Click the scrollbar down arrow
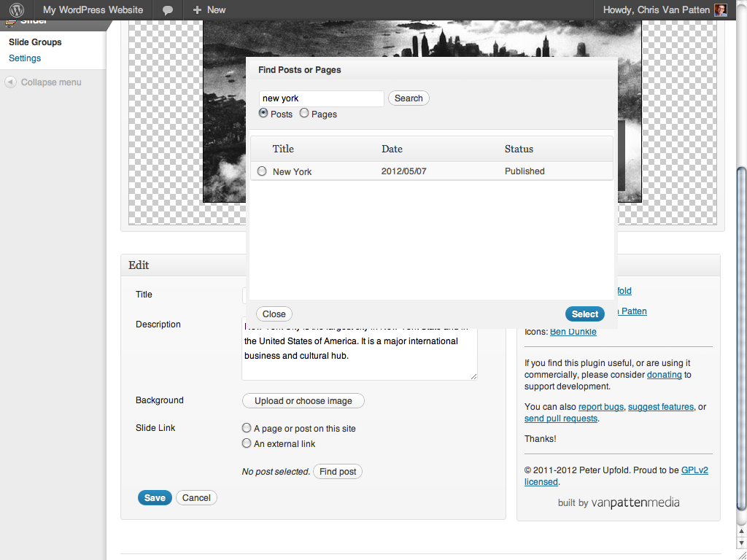This screenshot has height=560, width=747. pyautogui.click(x=741, y=542)
